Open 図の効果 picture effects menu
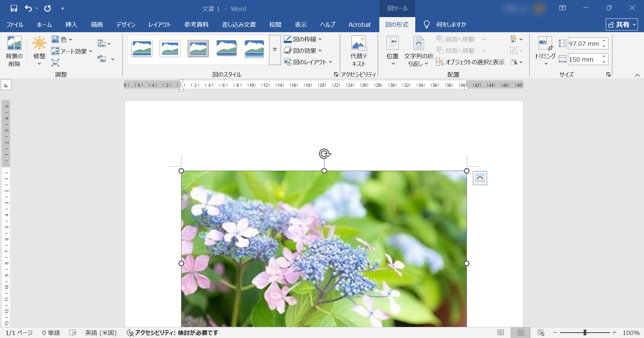The width and height of the screenshot is (644, 338). click(303, 51)
